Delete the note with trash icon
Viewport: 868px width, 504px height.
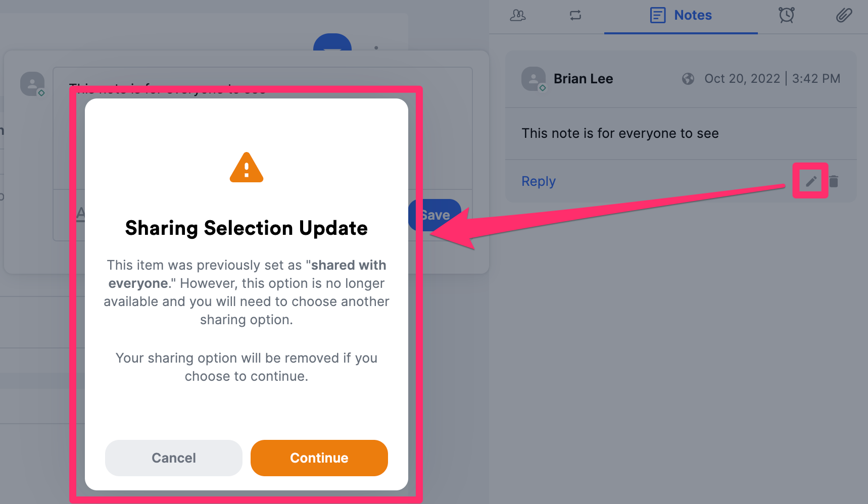point(834,181)
